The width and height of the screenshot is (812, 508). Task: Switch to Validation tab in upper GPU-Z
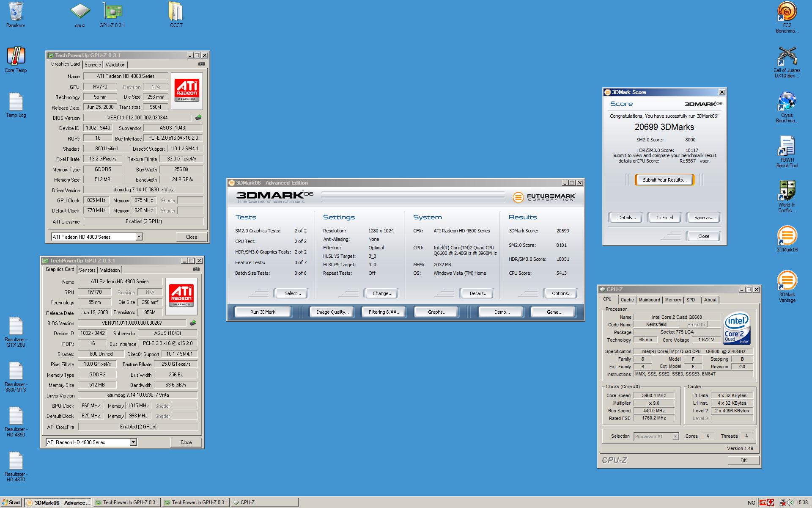[x=115, y=65]
